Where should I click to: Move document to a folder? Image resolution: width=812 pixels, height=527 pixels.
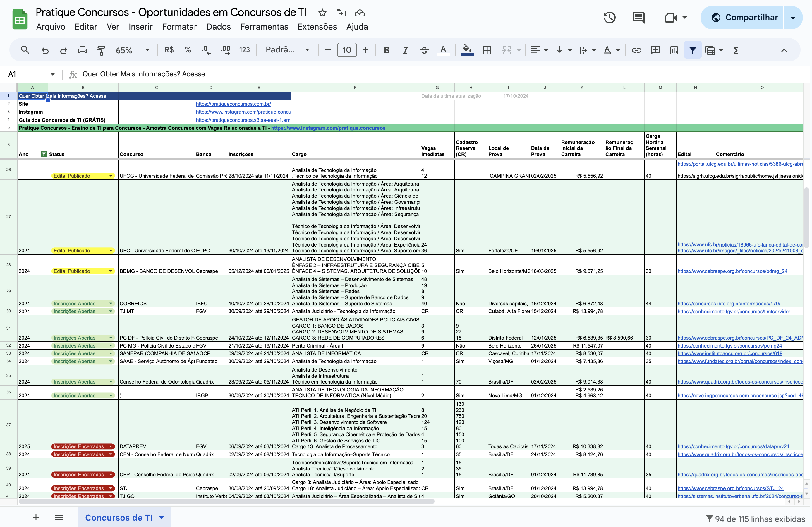pos(341,13)
